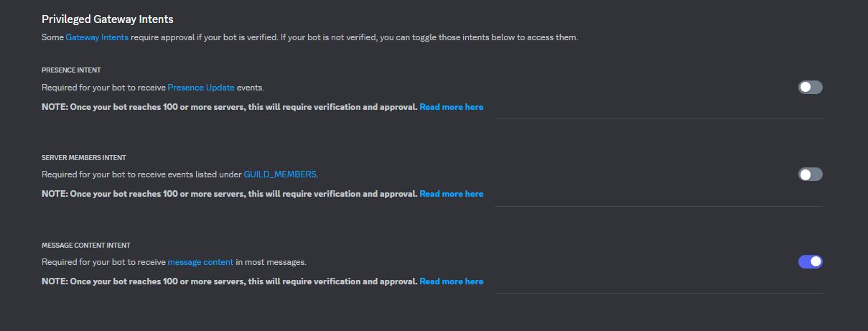Open the GUILD_MEMBERS link
Image resolution: width=868 pixels, height=331 pixels.
tap(280, 174)
